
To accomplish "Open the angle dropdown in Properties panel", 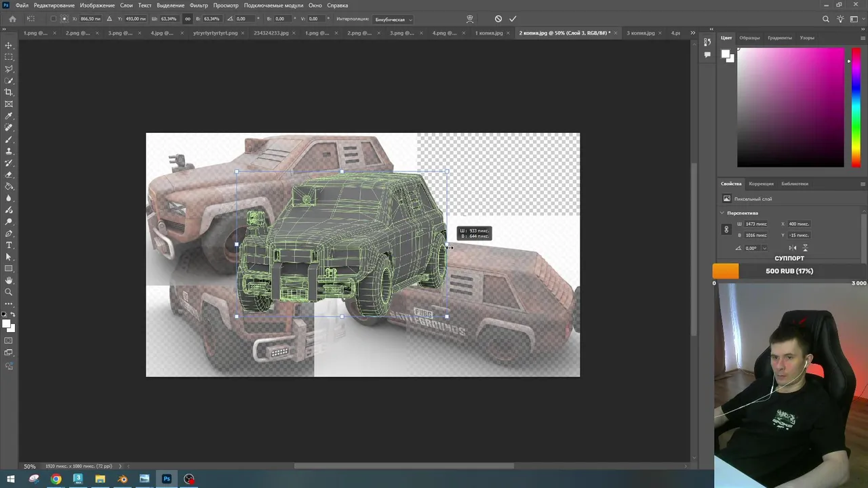I will click(x=764, y=248).
